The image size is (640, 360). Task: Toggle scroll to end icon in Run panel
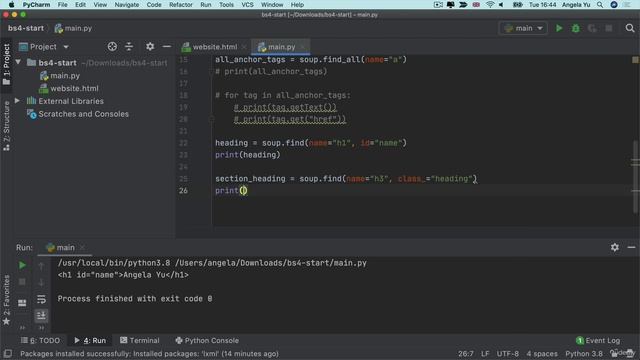(x=41, y=316)
